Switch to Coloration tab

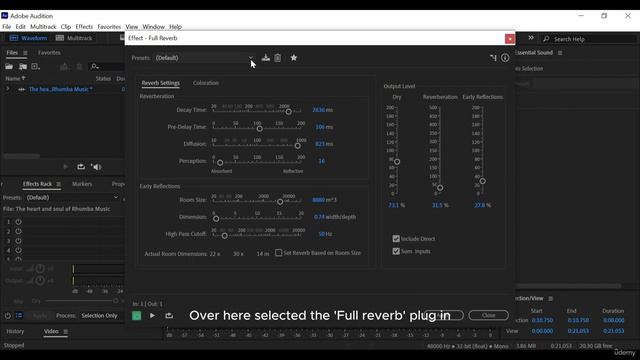pos(206,83)
